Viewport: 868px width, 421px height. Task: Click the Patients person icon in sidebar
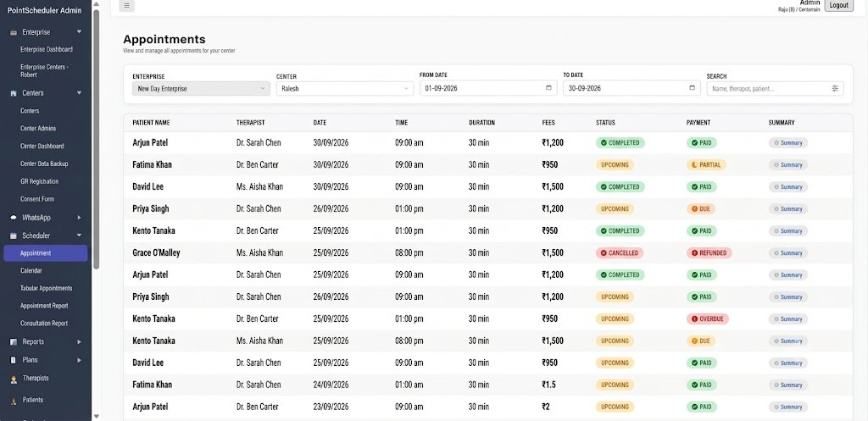tap(14, 401)
